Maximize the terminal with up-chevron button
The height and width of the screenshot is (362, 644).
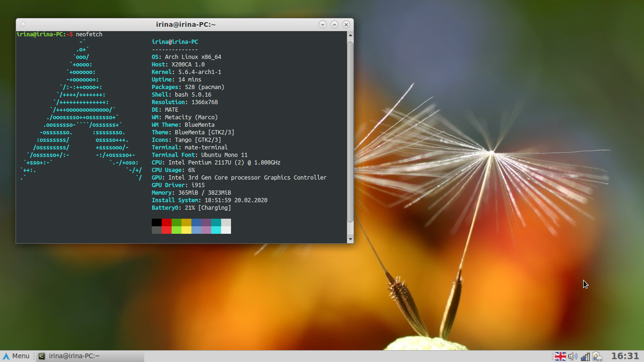coord(334,25)
